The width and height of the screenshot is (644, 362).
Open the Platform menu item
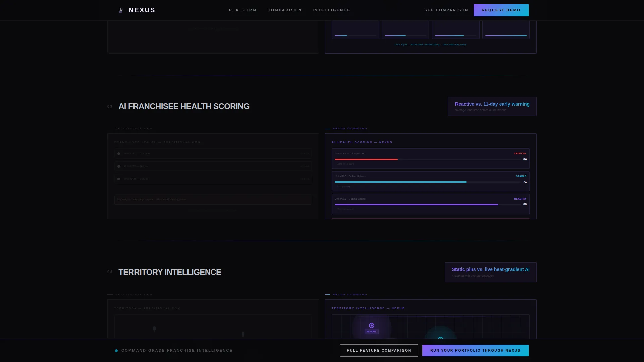pos(243,10)
